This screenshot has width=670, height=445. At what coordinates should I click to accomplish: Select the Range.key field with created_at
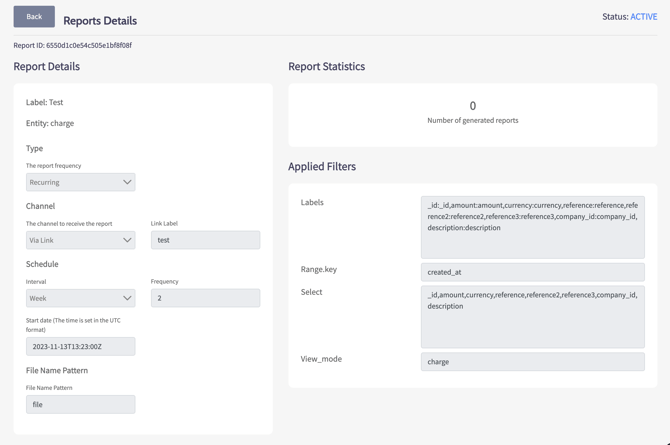pos(532,272)
